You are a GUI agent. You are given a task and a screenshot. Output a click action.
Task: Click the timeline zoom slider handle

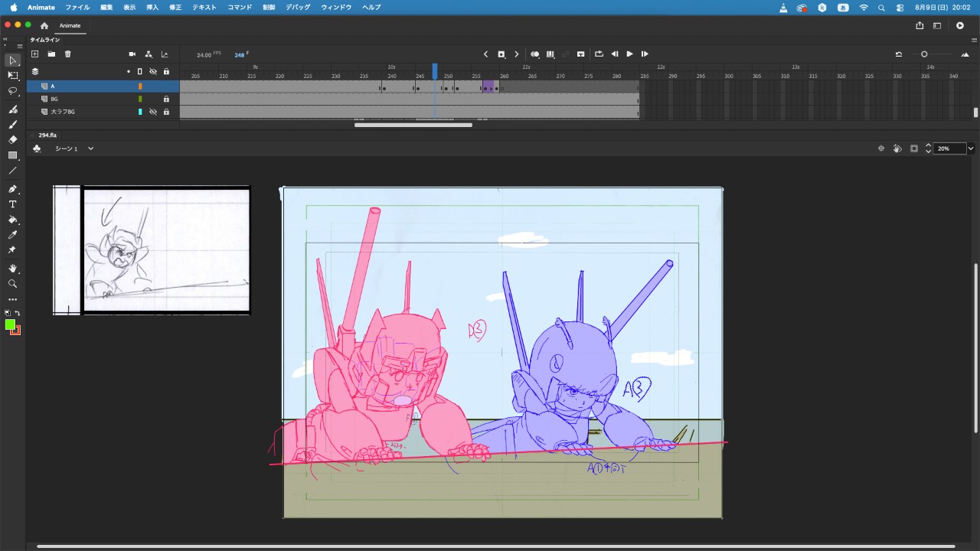click(924, 54)
